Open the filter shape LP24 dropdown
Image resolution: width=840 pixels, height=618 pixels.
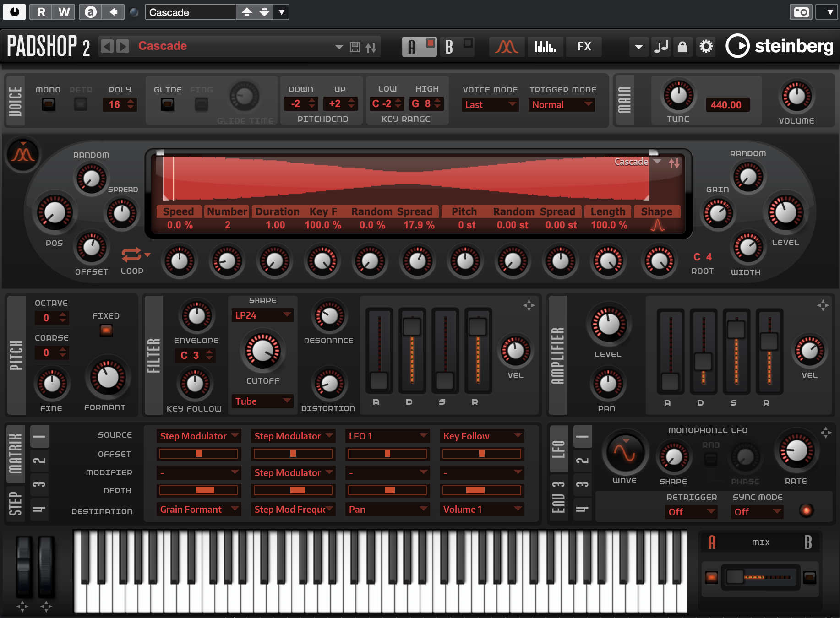tap(263, 315)
